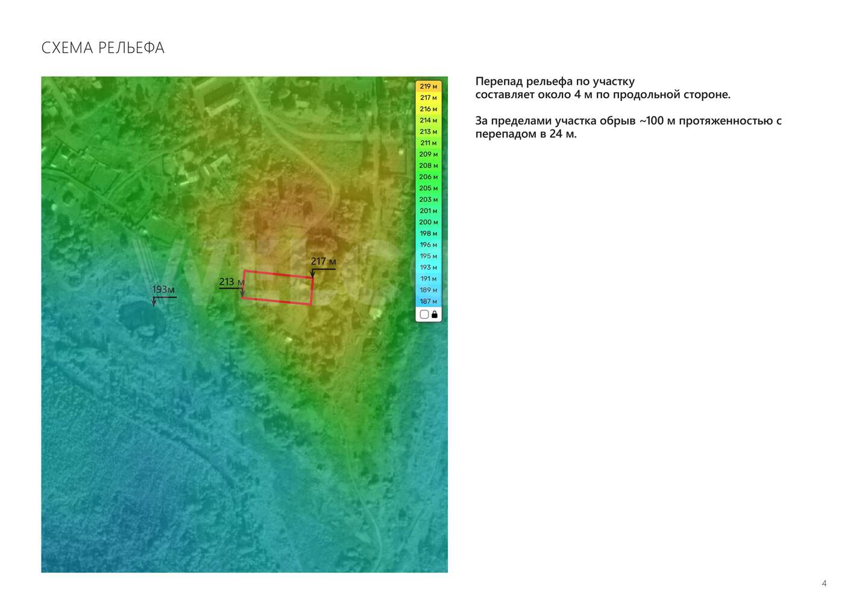Viewport: 868px width, 614px height.
Task: Click the 201 м legend entry
Action: click(429, 211)
